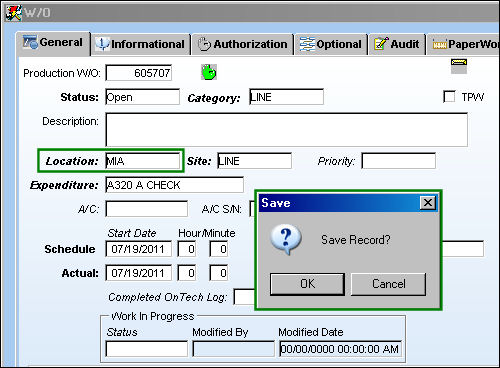Click the Hour/Minute column heading
This screenshot has width=500, height=368.
(207, 233)
